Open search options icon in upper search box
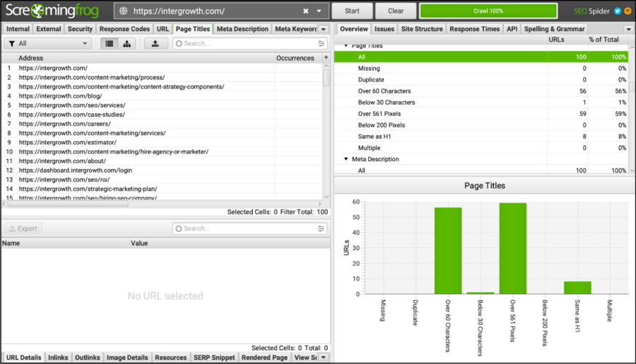The height and width of the screenshot is (364, 636). click(x=322, y=43)
